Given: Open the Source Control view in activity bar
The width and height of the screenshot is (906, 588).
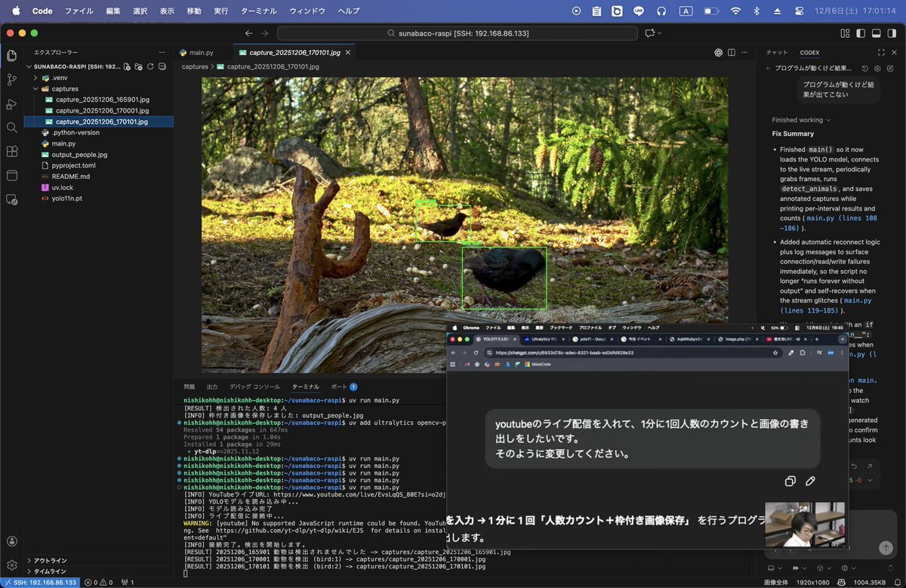Looking at the screenshot, I should [x=11, y=79].
